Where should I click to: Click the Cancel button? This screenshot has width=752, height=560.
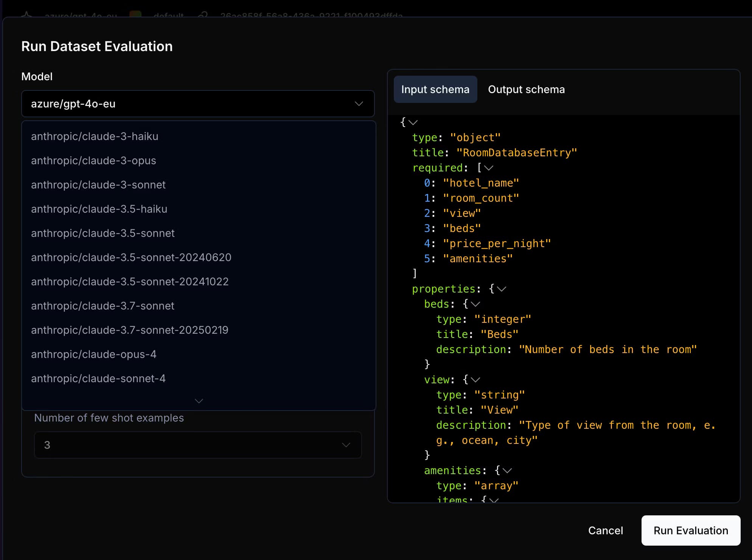click(606, 530)
